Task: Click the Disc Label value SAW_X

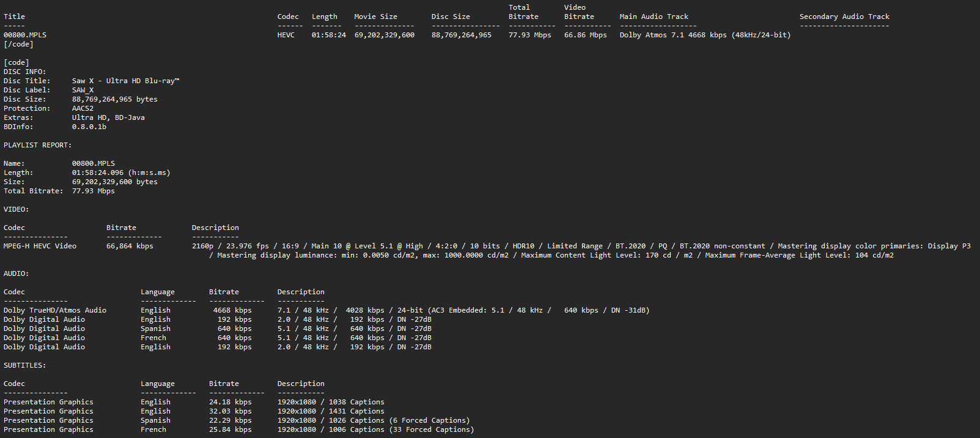Action: pyautogui.click(x=83, y=90)
